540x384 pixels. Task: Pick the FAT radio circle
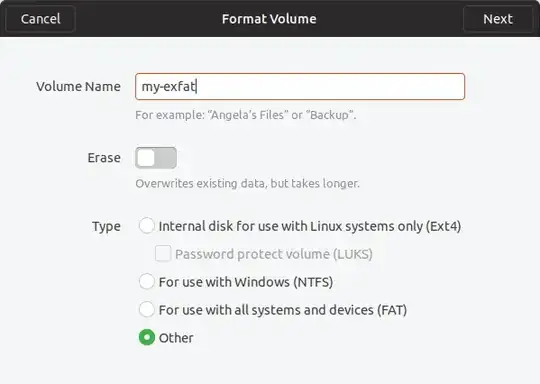pyautogui.click(x=147, y=310)
